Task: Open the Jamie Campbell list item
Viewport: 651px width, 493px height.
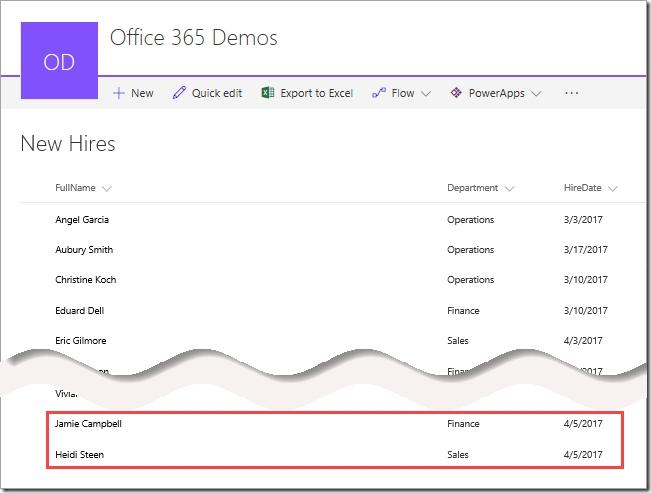Action: point(88,424)
